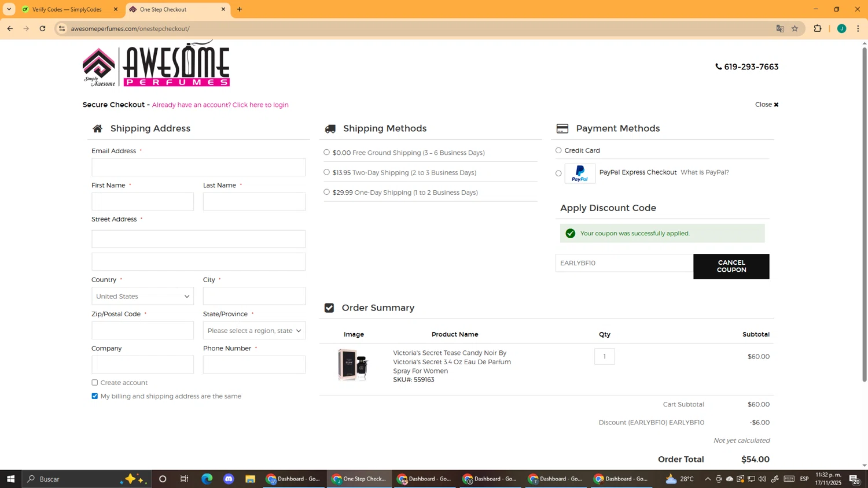This screenshot has width=868, height=488.
Task: Open the browser extensions puzzle icon
Action: (818, 28)
